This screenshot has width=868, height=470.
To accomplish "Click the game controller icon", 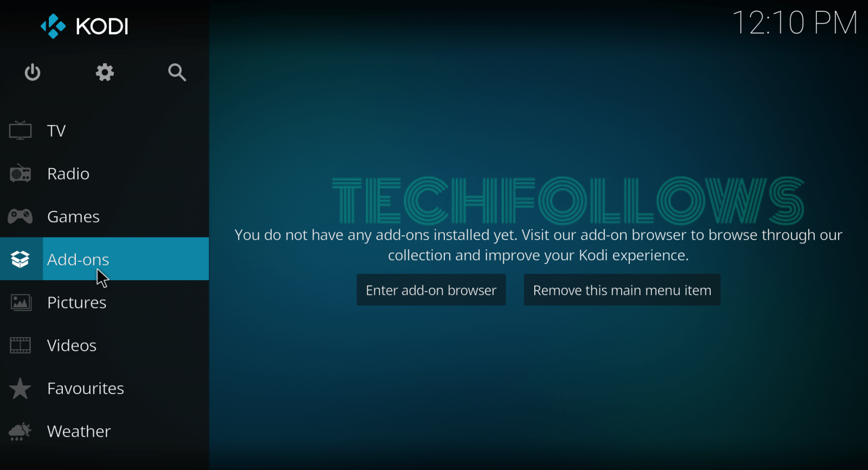I will [20, 216].
